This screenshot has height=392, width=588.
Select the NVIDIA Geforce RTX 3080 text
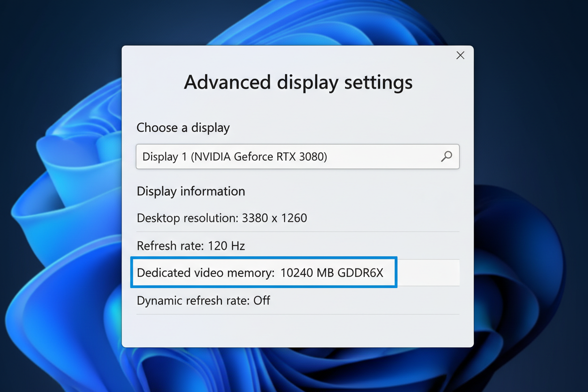pyautogui.click(x=259, y=157)
